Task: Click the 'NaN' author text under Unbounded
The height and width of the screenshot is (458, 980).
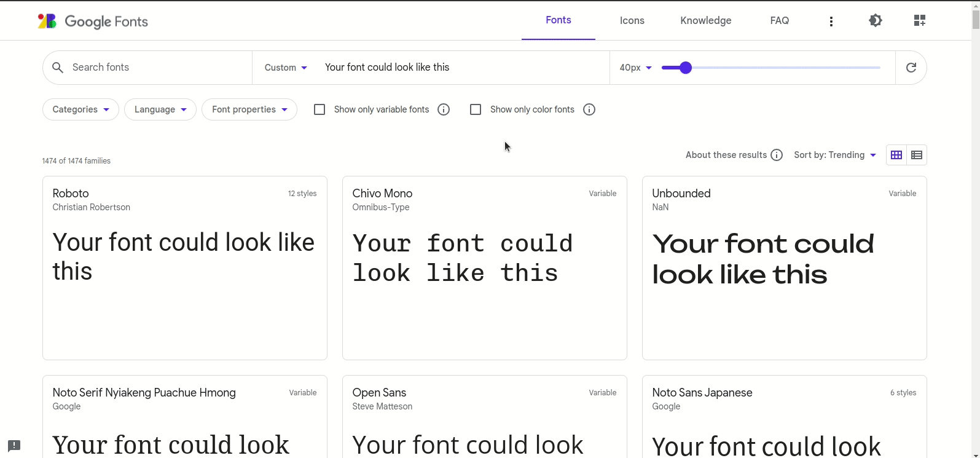Action: point(661,207)
